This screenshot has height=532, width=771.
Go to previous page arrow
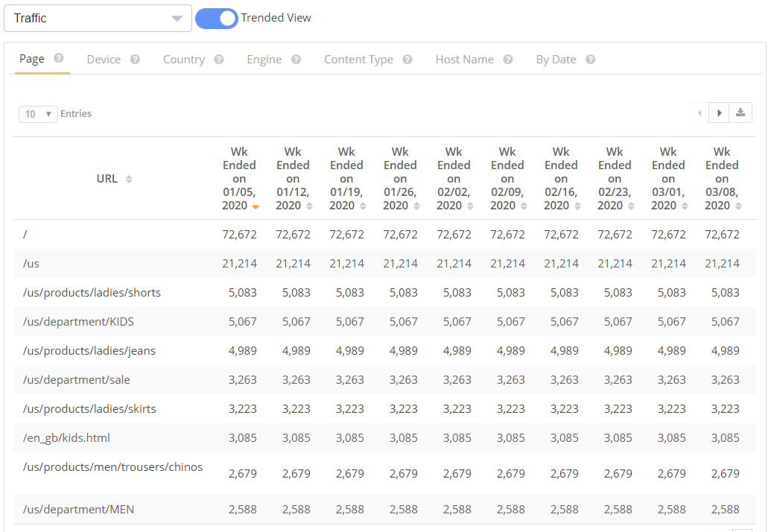[x=699, y=113]
